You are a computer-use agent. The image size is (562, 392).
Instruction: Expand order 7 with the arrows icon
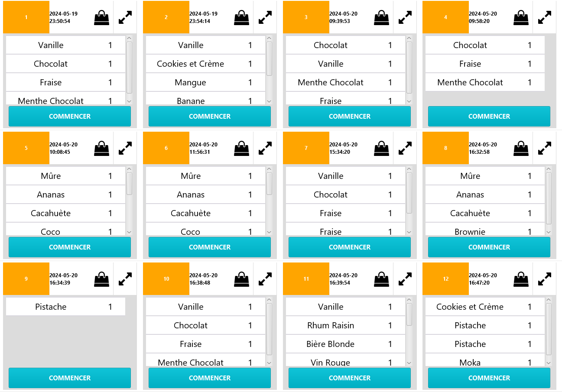point(405,148)
